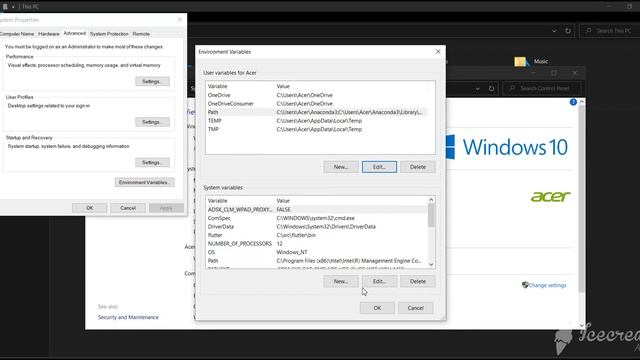Select TMP user variable row
The height and width of the screenshot is (360, 640).
[317, 129]
